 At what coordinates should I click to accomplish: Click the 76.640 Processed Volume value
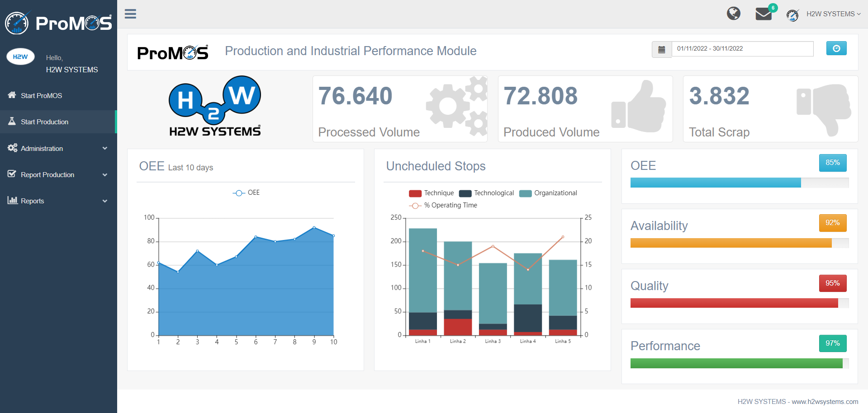(x=355, y=96)
